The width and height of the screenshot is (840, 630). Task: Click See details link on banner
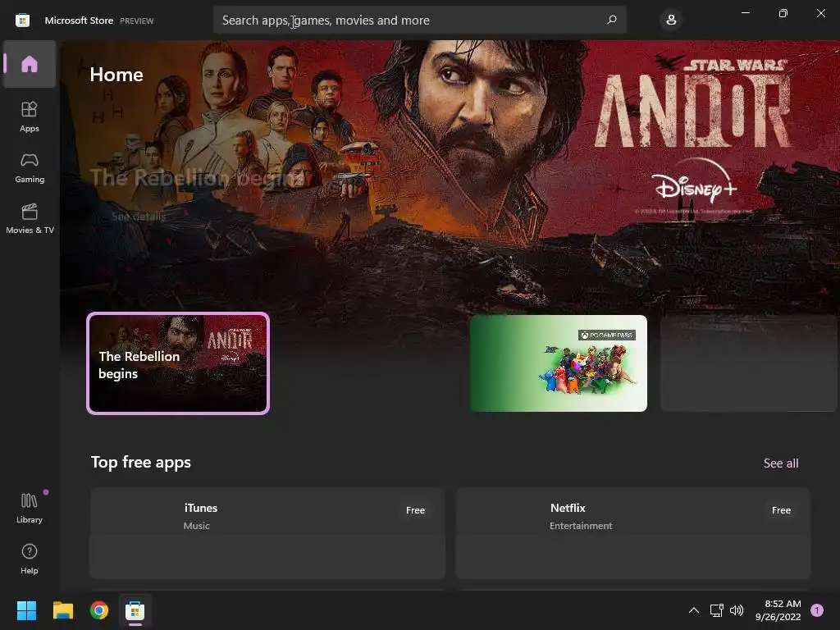pos(138,217)
